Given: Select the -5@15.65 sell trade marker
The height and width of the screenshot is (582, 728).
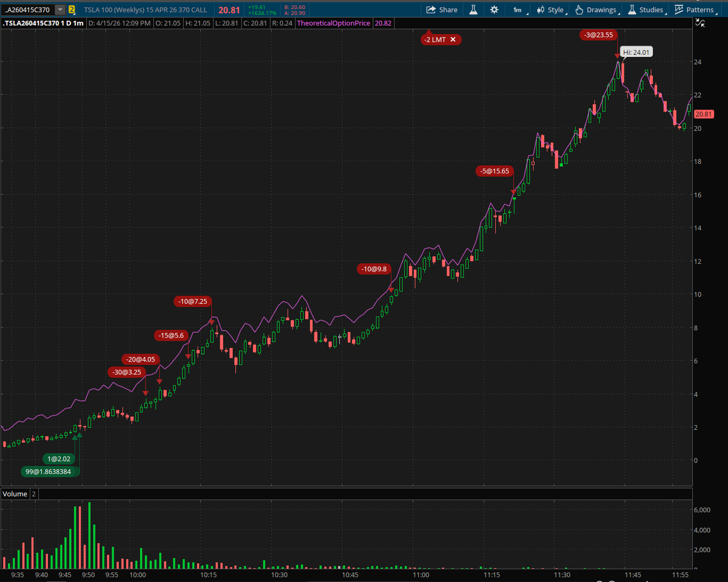Looking at the screenshot, I should tap(494, 171).
